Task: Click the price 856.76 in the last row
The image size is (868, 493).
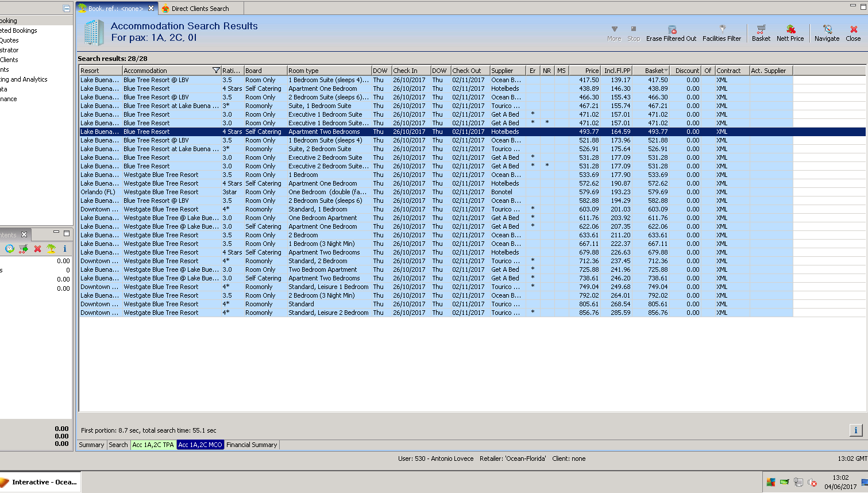Action: [589, 313]
